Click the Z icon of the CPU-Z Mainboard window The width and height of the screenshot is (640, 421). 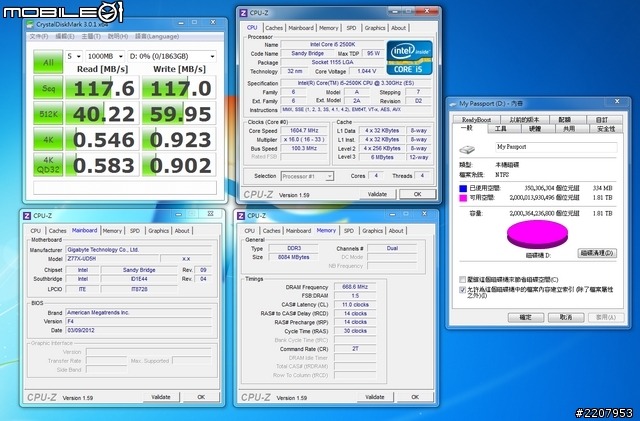[27, 215]
